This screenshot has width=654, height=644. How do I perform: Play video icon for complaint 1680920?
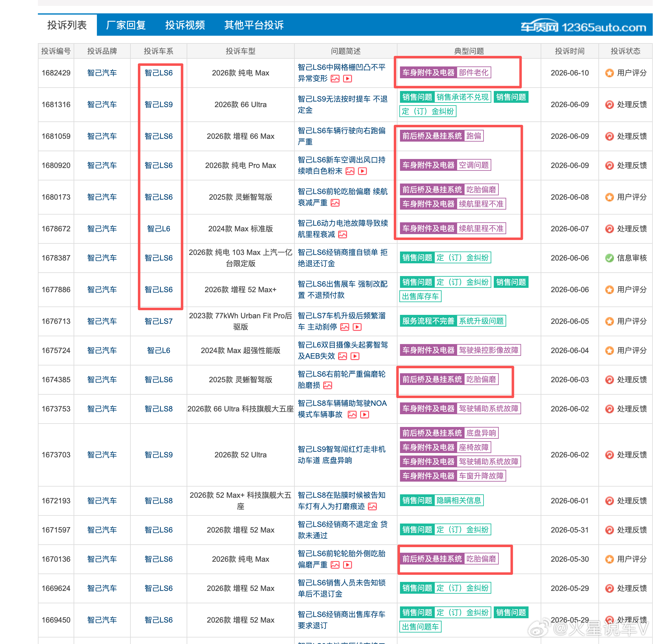click(x=362, y=171)
